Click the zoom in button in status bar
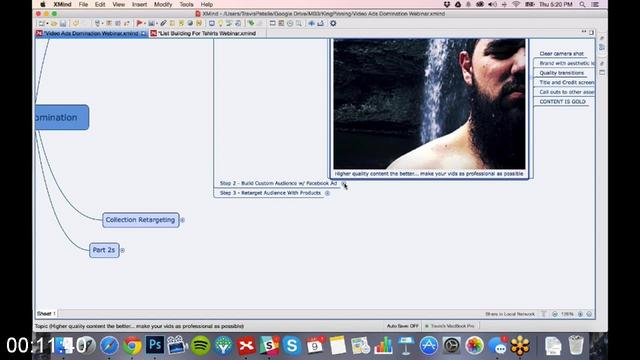The height and width of the screenshot is (360, 640). coord(580,314)
